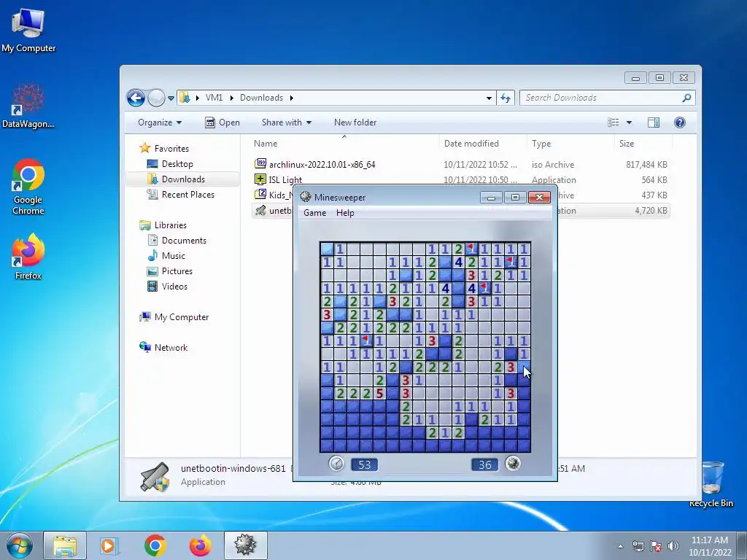Click the Minesweeper title bar gear-mine icon
Image resolution: width=747 pixels, height=560 pixels.
click(x=306, y=197)
